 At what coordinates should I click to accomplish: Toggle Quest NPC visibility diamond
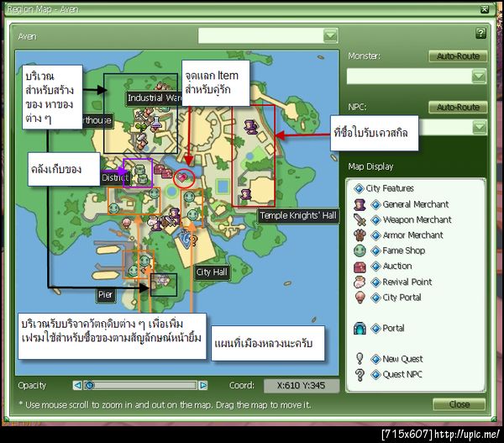coord(375,374)
